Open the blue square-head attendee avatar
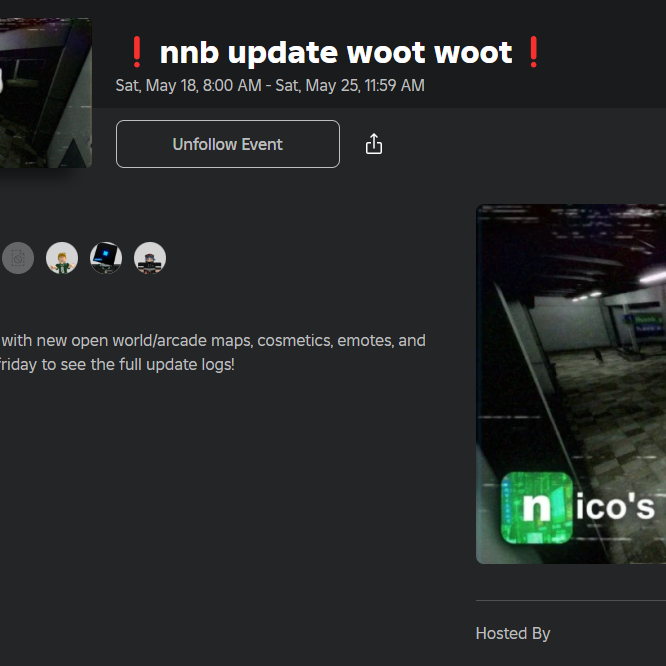 [x=106, y=258]
